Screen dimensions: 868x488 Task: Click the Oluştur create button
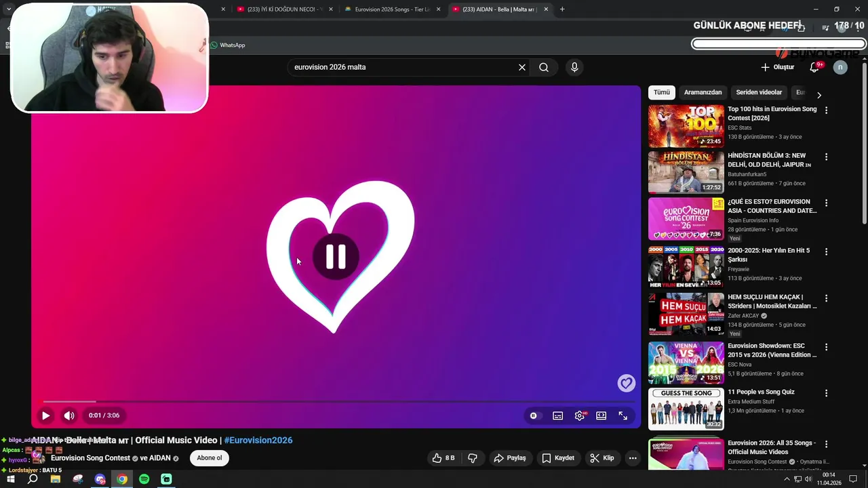[x=777, y=67]
